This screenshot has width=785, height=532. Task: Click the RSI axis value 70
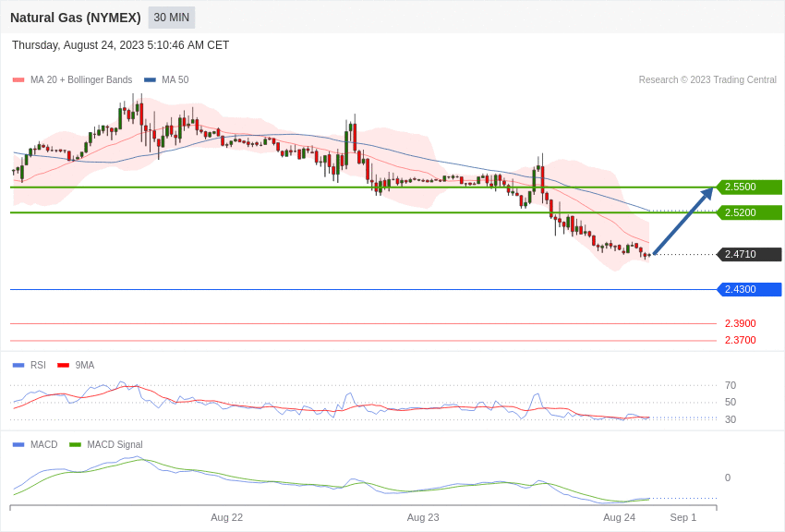pos(731,385)
